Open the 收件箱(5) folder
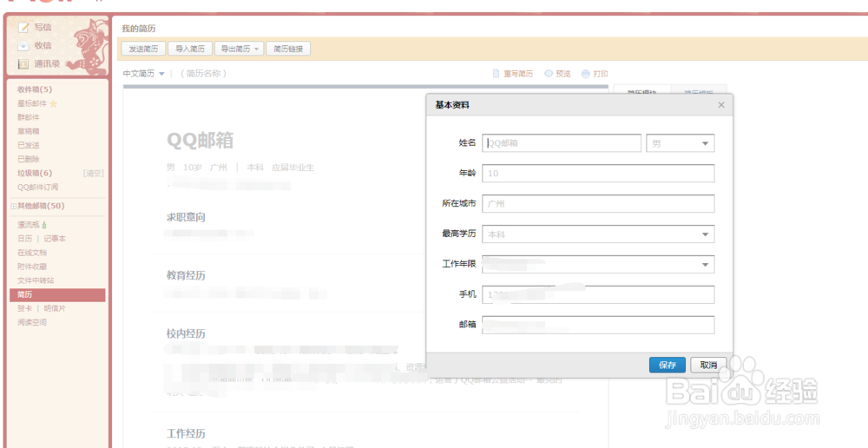 [x=35, y=89]
